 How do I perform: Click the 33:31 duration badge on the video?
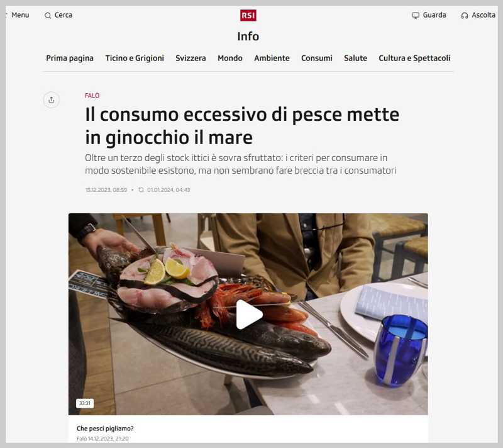point(85,403)
